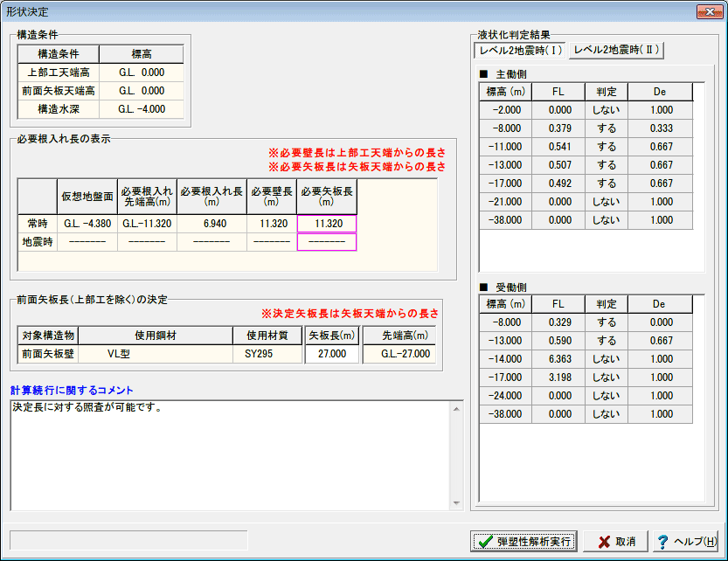
Task: Click the empty status field at bottom left
Action: click(128, 541)
